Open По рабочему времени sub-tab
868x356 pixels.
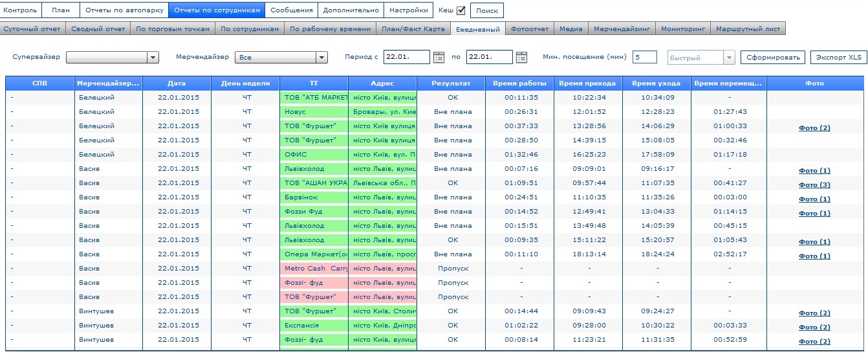(x=330, y=28)
